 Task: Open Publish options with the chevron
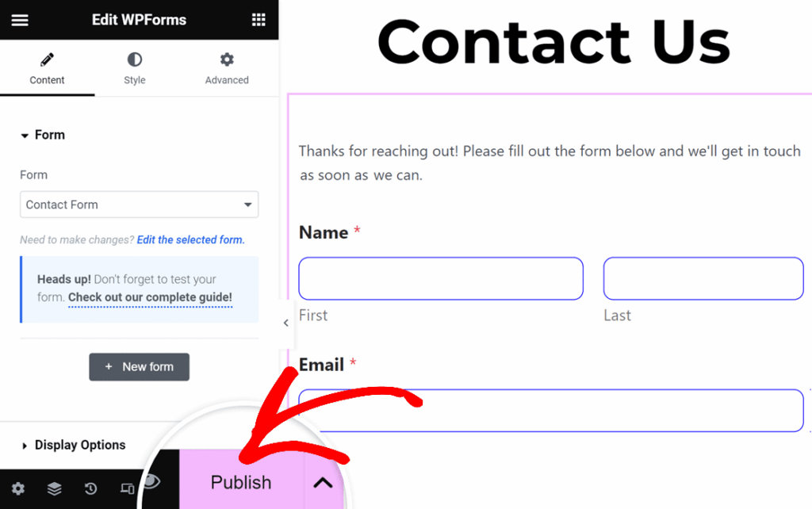pos(321,481)
